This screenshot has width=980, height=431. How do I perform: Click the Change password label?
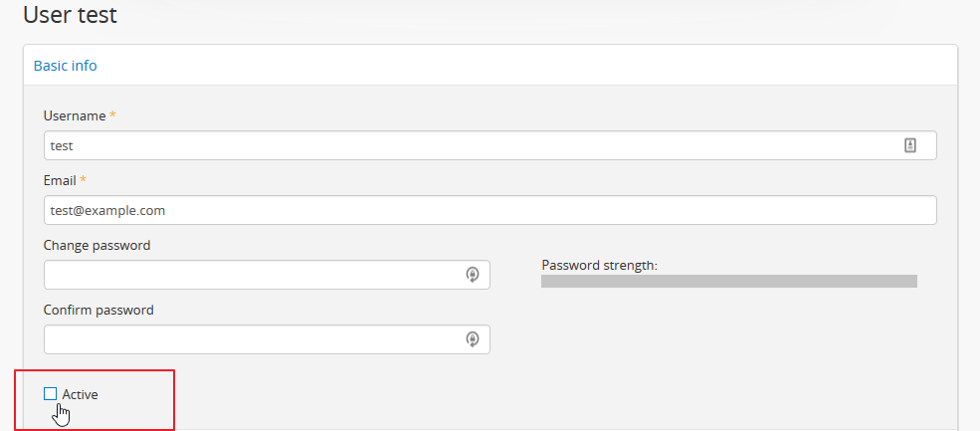coord(98,245)
